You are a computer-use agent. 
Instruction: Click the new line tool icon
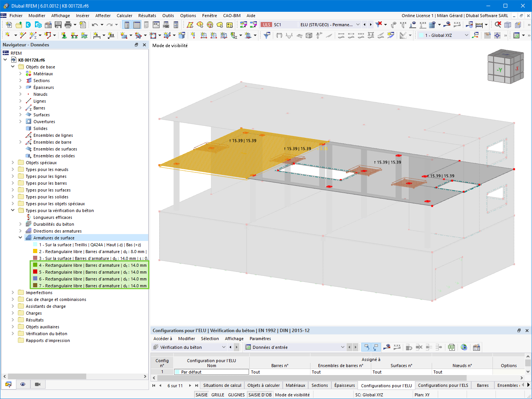(23, 35)
